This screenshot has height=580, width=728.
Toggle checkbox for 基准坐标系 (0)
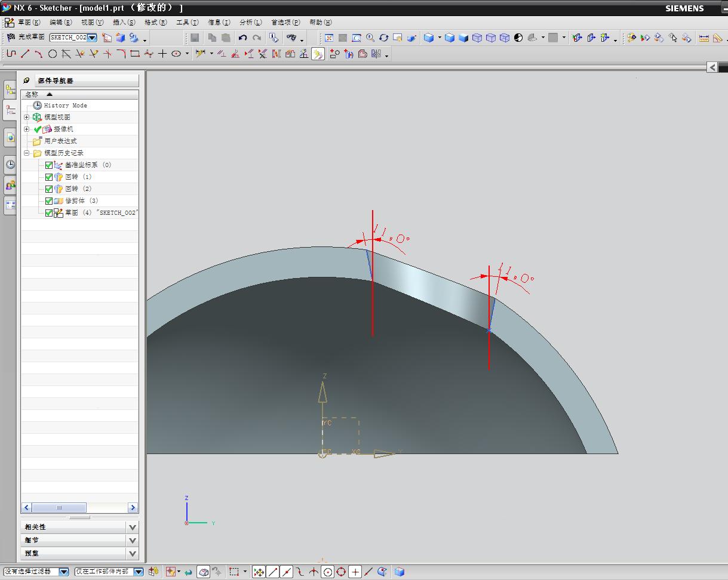point(49,165)
